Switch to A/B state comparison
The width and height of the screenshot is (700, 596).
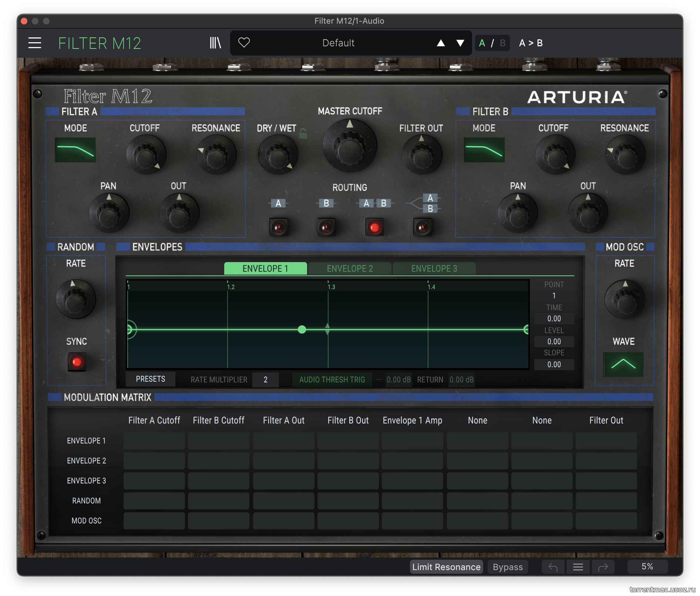[492, 43]
